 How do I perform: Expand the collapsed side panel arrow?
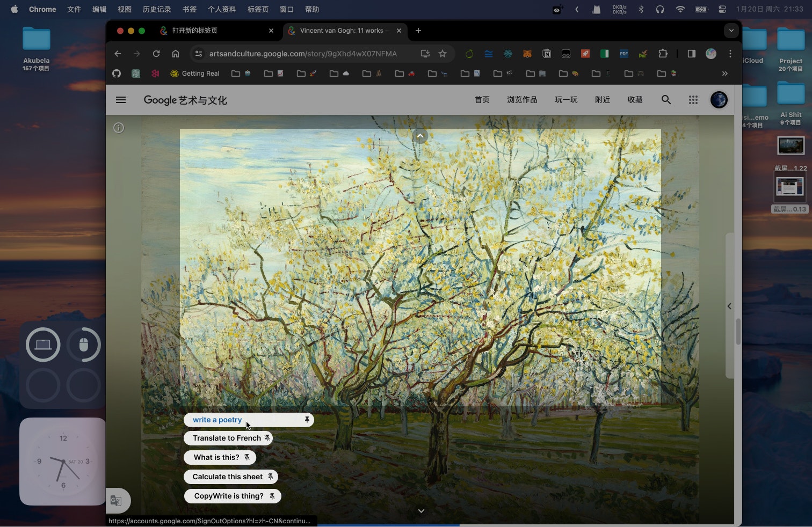point(729,306)
